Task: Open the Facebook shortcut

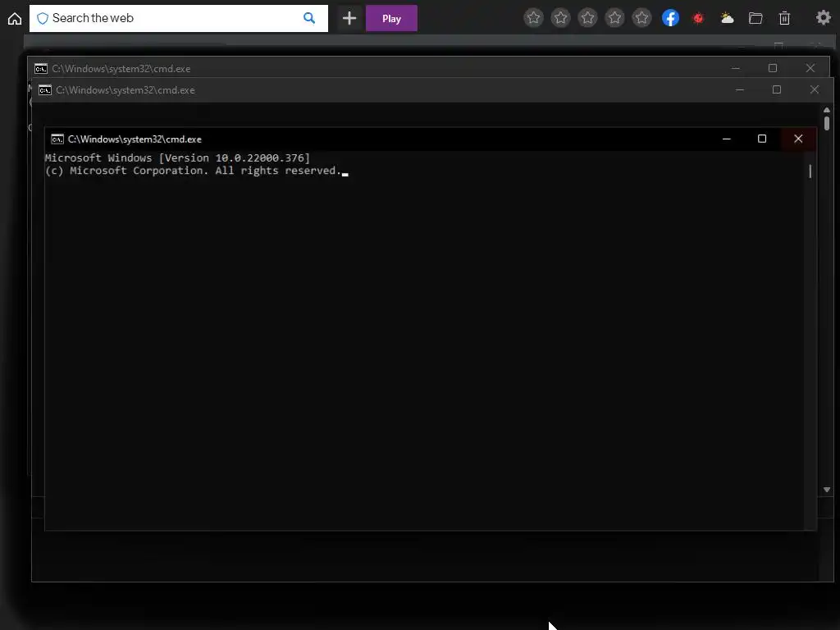Action: pos(671,18)
